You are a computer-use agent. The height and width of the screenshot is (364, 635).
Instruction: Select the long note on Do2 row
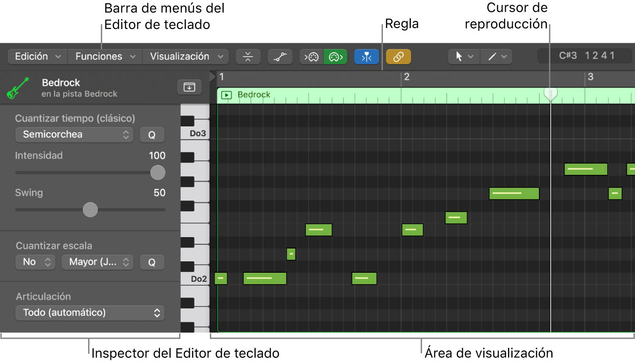[x=265, y=278]
